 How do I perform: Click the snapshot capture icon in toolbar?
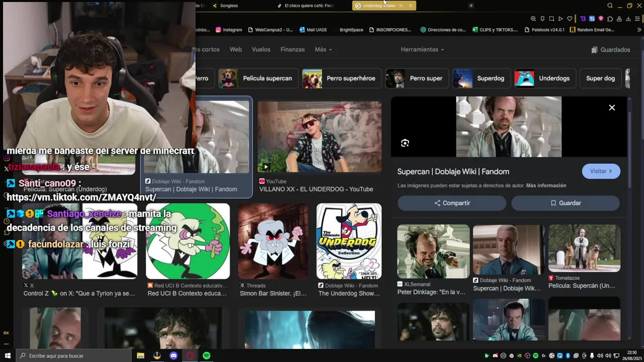[x=551, y=19]
